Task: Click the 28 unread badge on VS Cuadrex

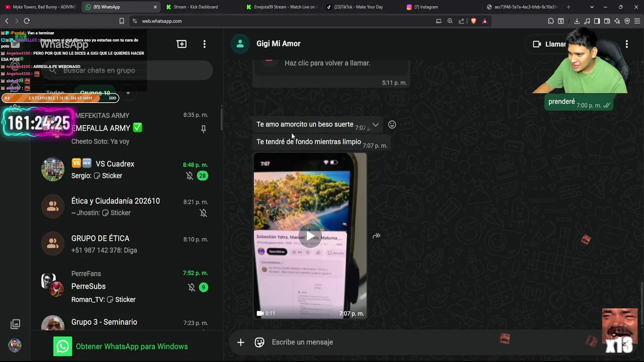Action: 202,175
